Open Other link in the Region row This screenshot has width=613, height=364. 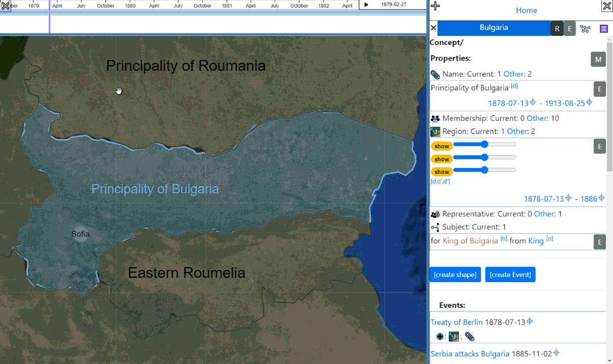pos(517,131)
